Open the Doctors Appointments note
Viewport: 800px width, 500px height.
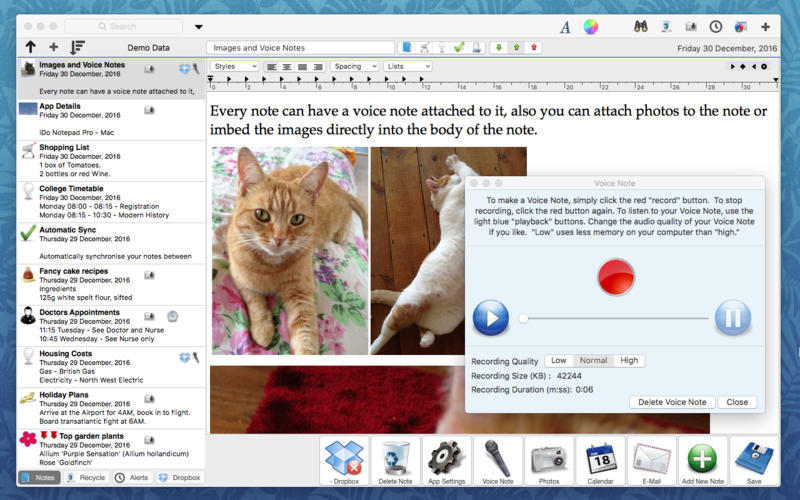point(111,326)
